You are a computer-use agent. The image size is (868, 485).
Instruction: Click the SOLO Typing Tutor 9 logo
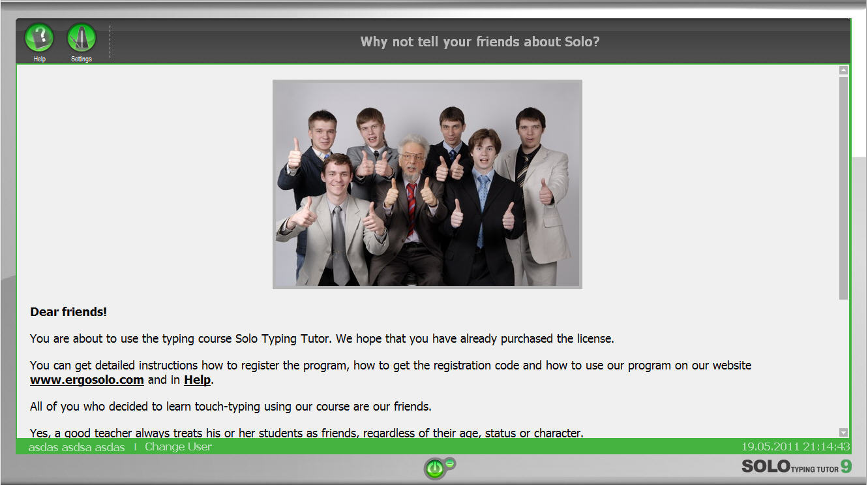pos(796,466)
